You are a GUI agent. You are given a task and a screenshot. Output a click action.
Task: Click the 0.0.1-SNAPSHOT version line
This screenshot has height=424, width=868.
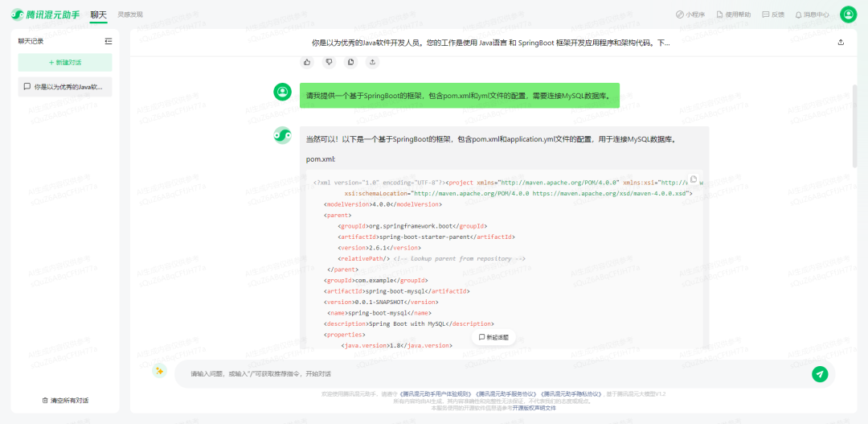[x=381, y=302]
